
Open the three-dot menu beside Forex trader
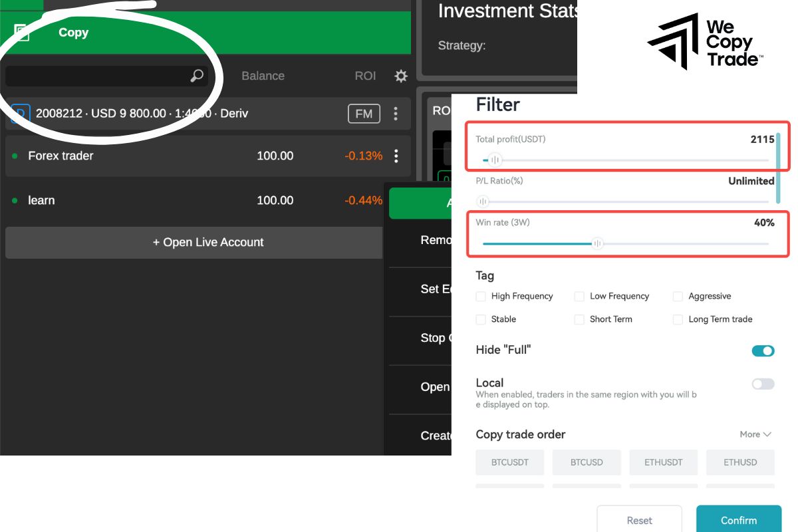(396, 156)
